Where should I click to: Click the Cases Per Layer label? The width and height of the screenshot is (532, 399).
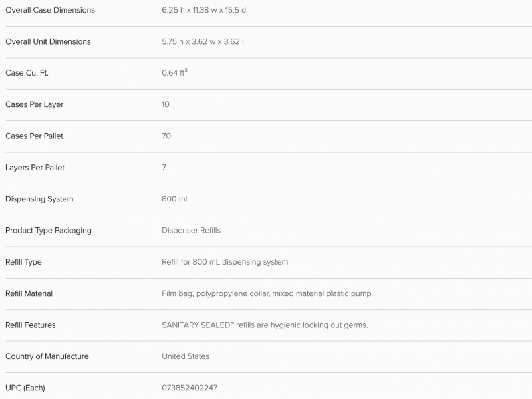[x=35, y=104]
